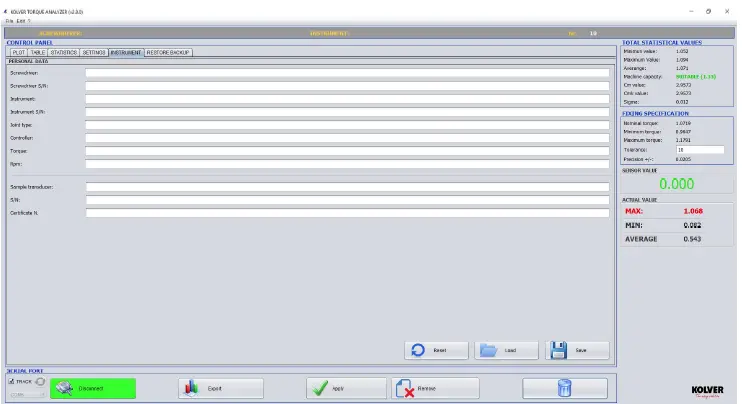Click the Controller input field

(x=347, y=138)
